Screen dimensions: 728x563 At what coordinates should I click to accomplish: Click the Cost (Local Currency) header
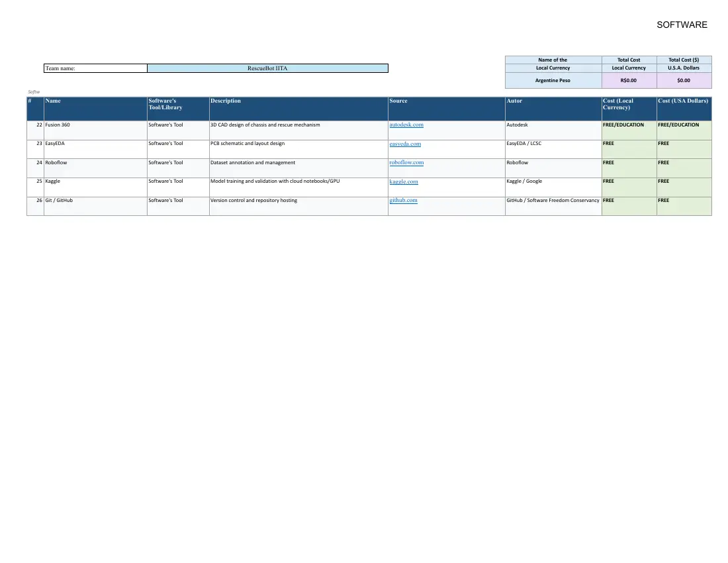tap(629, 109)
